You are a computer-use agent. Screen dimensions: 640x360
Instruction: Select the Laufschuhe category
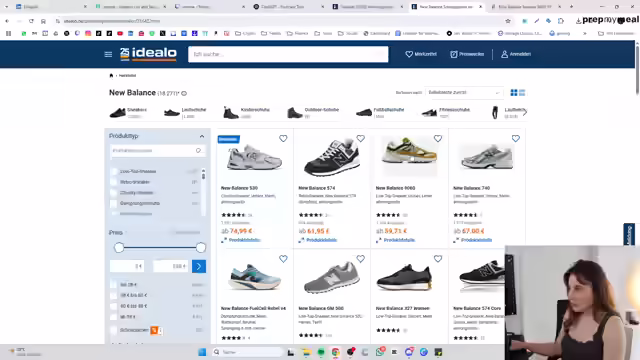(x=185, y=112)
